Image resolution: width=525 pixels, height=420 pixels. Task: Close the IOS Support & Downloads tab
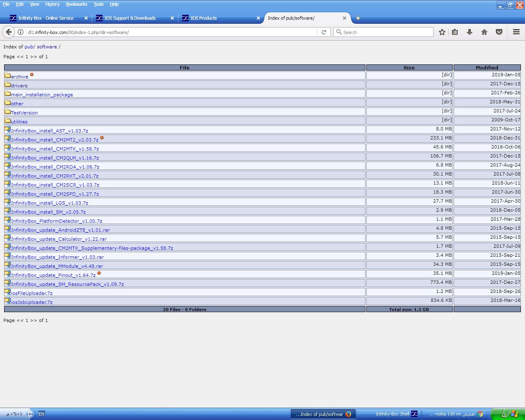[x=172, y=18]
